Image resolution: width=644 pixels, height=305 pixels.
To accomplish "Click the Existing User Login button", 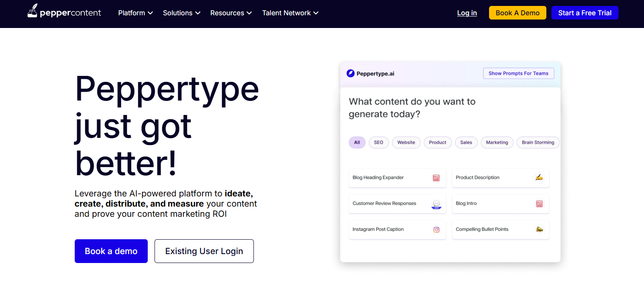I will tap(204, 251).
